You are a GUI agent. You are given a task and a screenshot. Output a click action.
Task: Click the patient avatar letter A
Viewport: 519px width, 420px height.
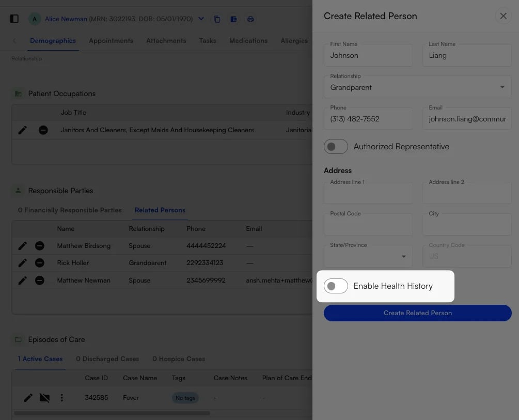[35, 19]
